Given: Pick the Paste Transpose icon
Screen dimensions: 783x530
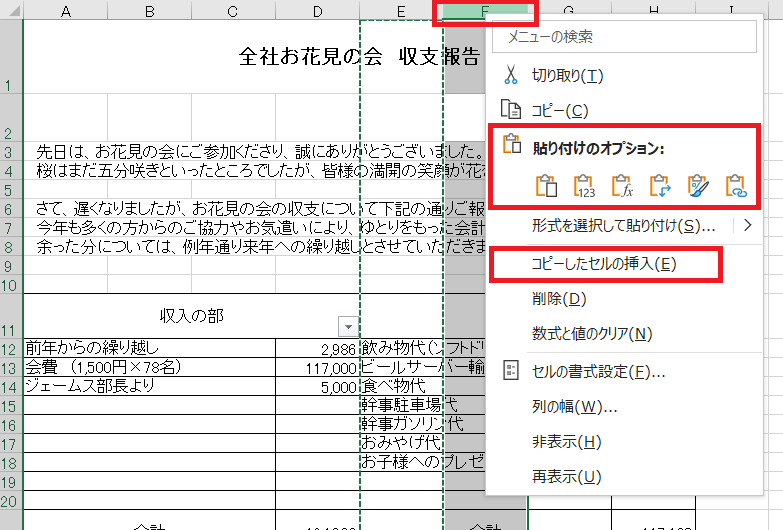Looking at the screenshot, I should (660, 186).
